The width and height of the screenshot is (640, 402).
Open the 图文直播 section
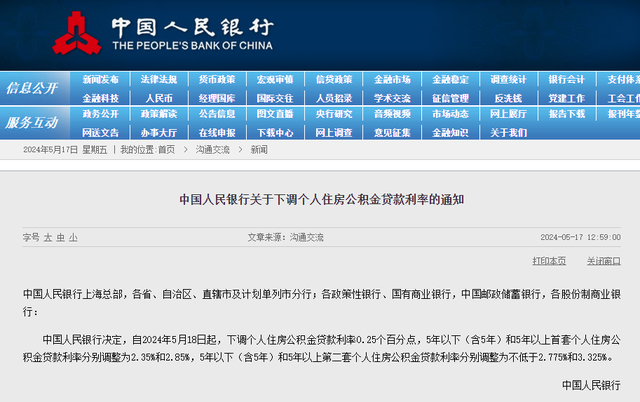275,114
